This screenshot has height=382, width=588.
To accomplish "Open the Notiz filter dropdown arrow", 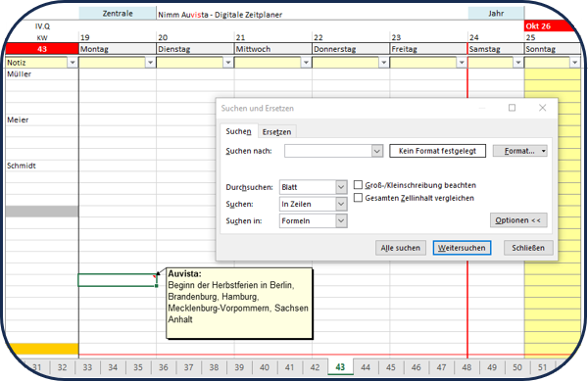I will click(73, 63).
